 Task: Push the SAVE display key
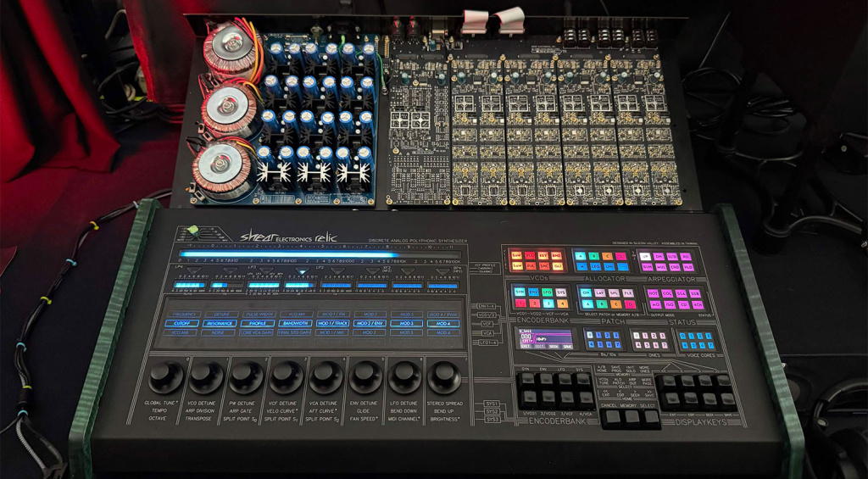[x=728, y=398]
